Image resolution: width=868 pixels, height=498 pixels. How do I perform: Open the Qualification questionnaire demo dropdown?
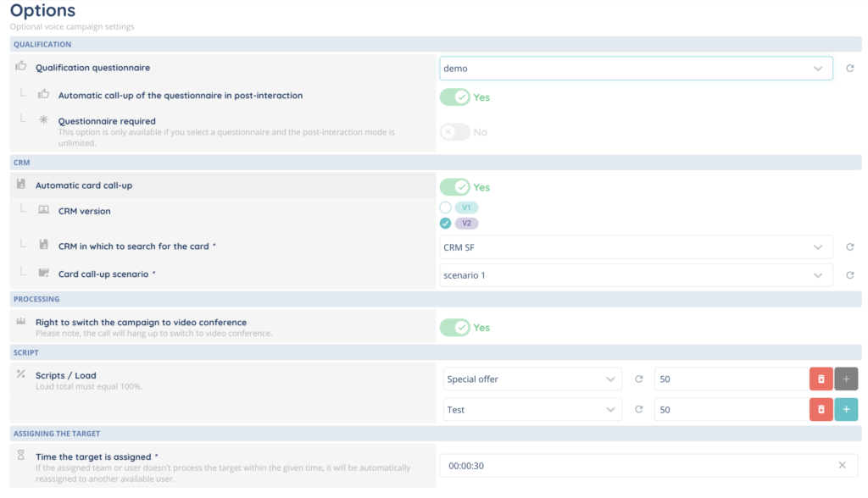[x=636, y=69]
